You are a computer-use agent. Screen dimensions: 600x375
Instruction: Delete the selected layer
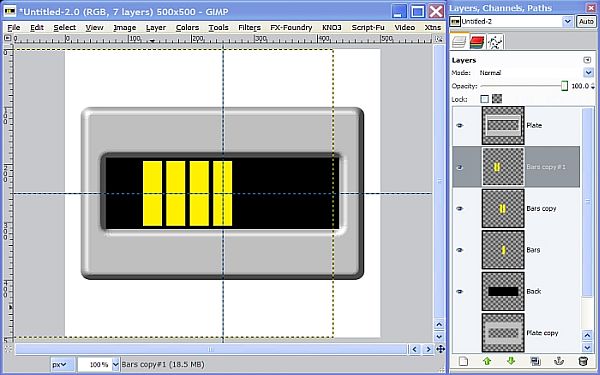pos(583,361)
